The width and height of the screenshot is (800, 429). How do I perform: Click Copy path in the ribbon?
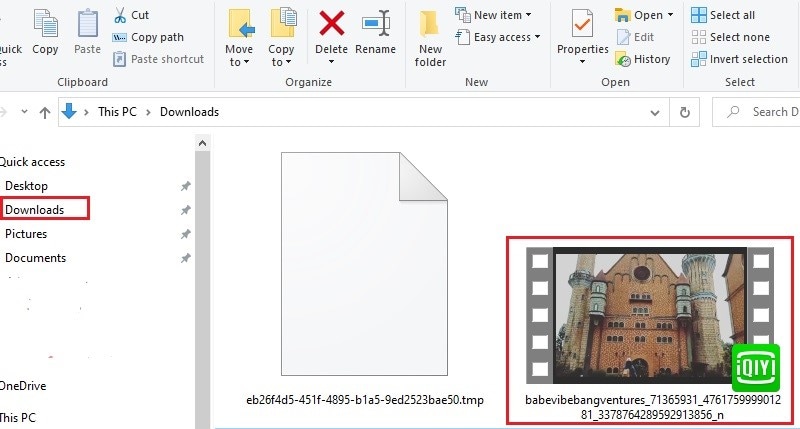pos(148,37)
